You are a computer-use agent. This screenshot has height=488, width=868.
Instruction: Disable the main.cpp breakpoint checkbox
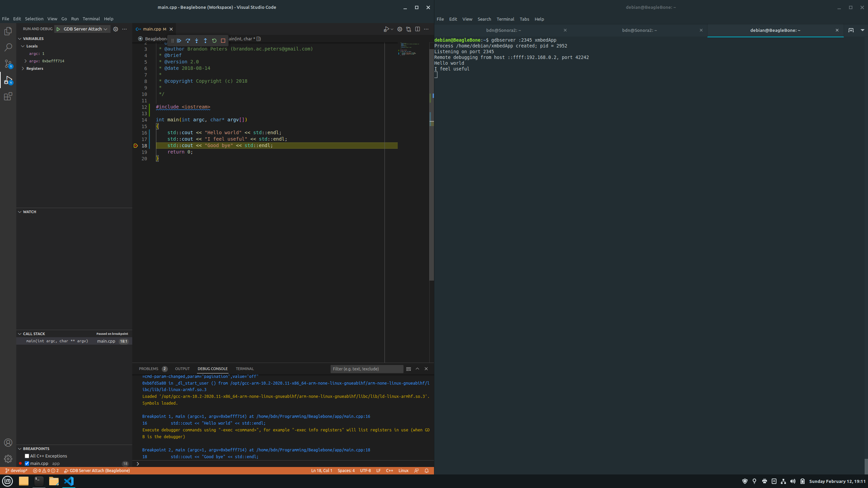click(x=27, y=463)
